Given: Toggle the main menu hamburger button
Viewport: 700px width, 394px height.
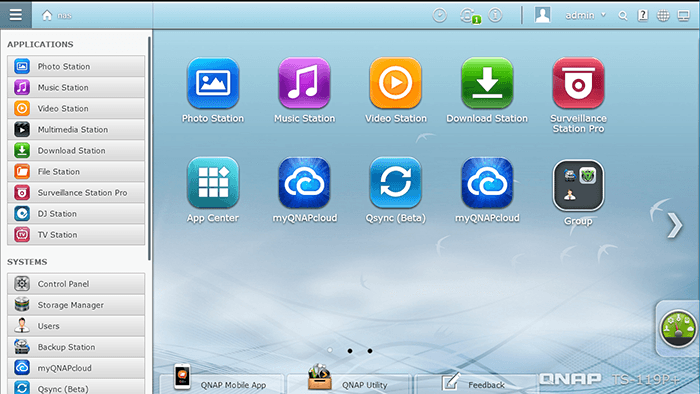Looking at the screenshot, I should click(x=16, y=15).
